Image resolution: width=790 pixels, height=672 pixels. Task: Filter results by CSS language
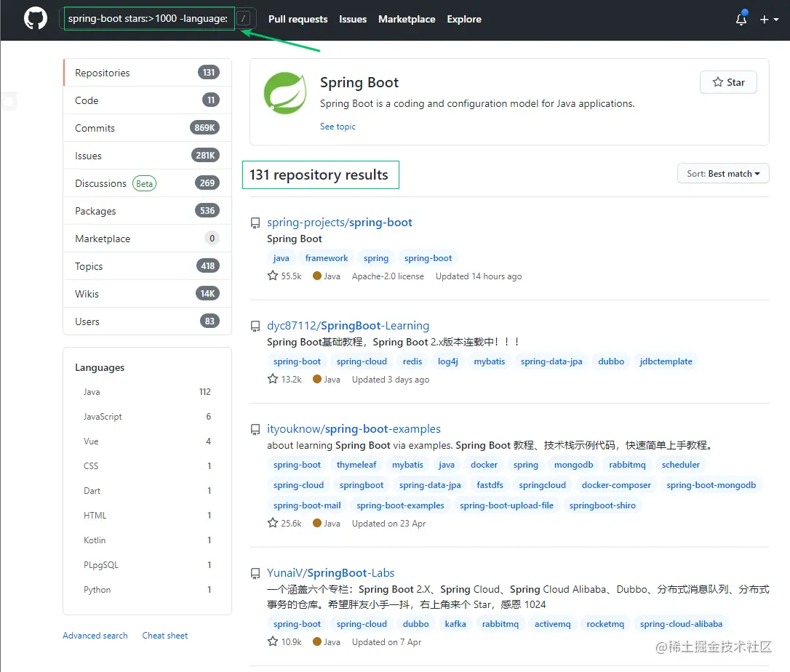pyautogui.click(x=147, y=465)
